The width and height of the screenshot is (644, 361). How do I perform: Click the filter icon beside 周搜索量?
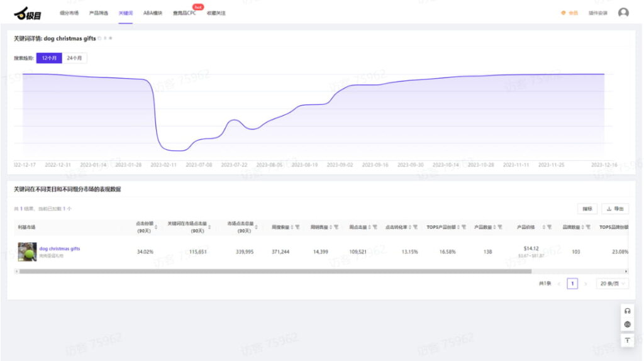(297, 227)
